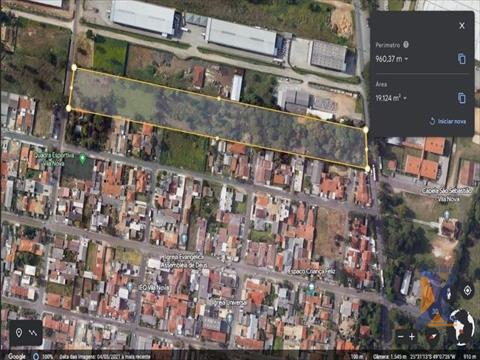Select the polygon upper-right corner vertex
This screenshot has height=360, width=480.
pos(366,129)
